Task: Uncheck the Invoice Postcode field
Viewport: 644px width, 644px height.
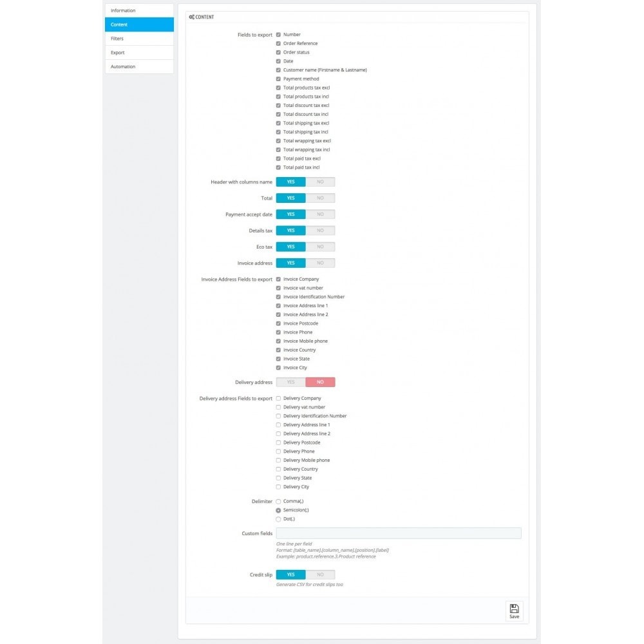Action: point(278,323)
